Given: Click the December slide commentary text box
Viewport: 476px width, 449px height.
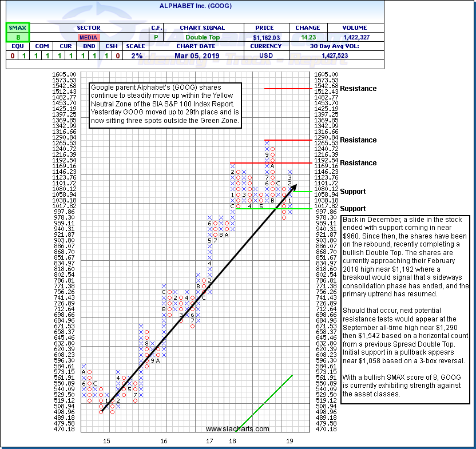Looking at the screenshot, I should pos(405,309).
